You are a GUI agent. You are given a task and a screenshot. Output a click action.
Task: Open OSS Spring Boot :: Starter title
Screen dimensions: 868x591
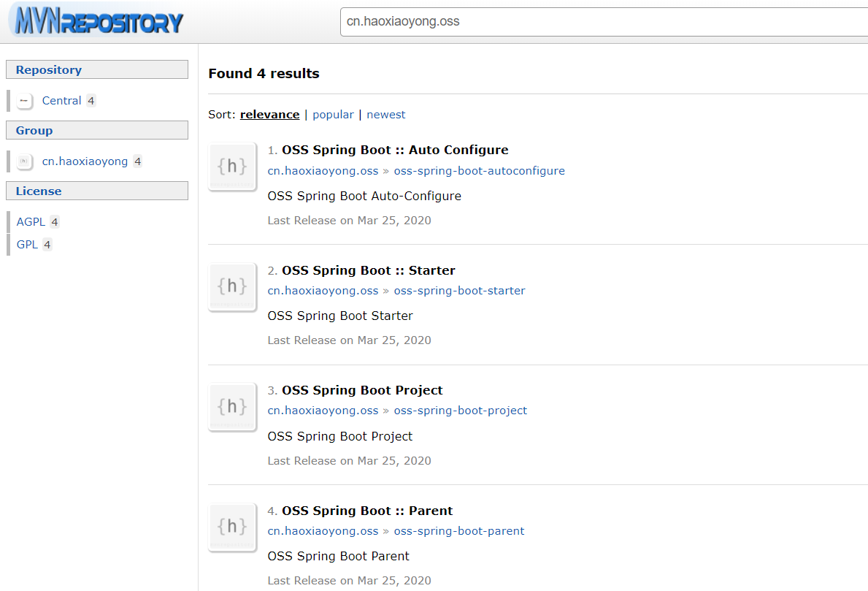click(x=368, y=270)
